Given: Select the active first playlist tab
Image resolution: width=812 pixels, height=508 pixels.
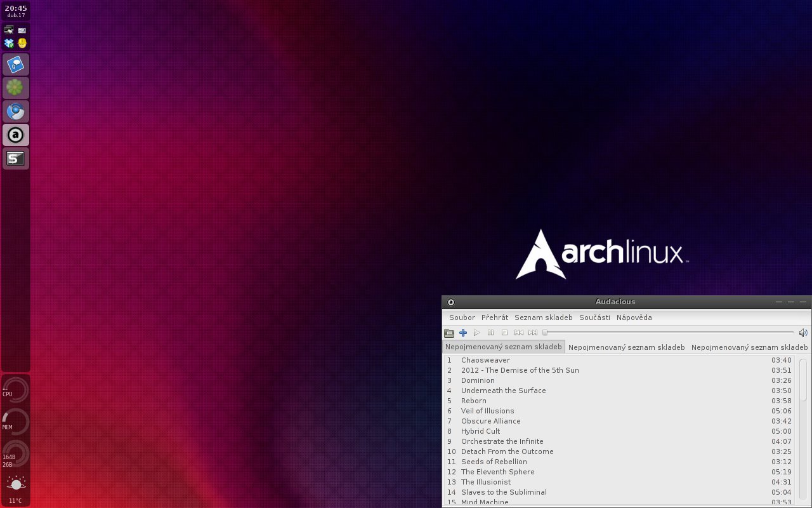Looking at the screenshot, I should [x=503, y=347].
